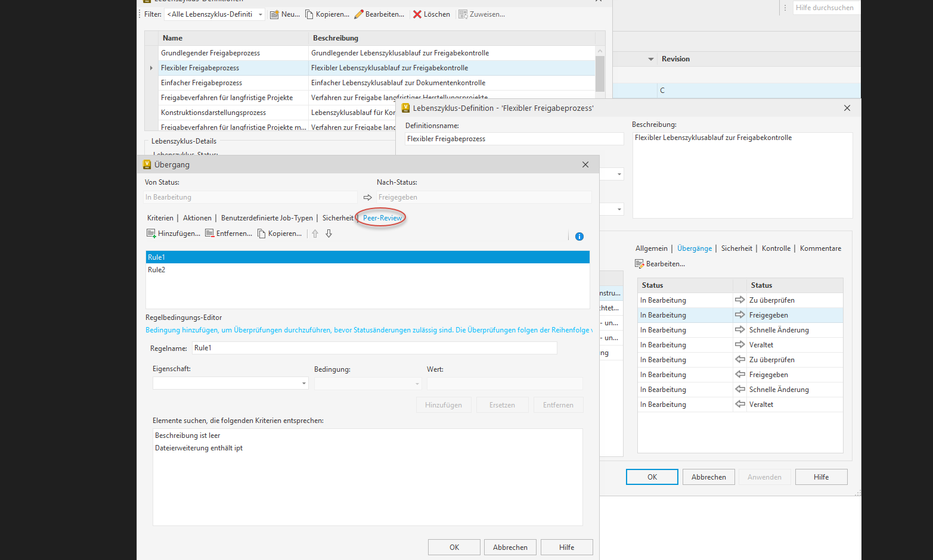The image size is (933, 560).
Task: Click the lifecycle definitions list vertical scrollbar
Action: (600, 73)
